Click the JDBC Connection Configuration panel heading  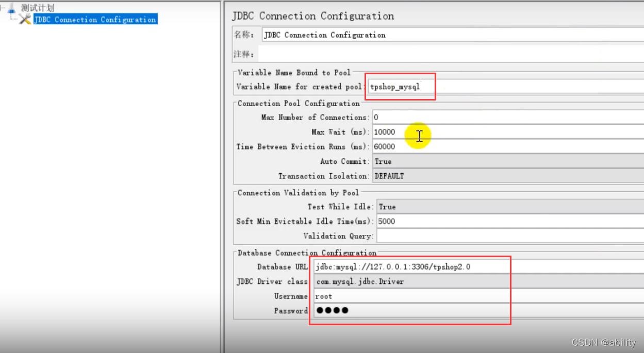point(313,16)
